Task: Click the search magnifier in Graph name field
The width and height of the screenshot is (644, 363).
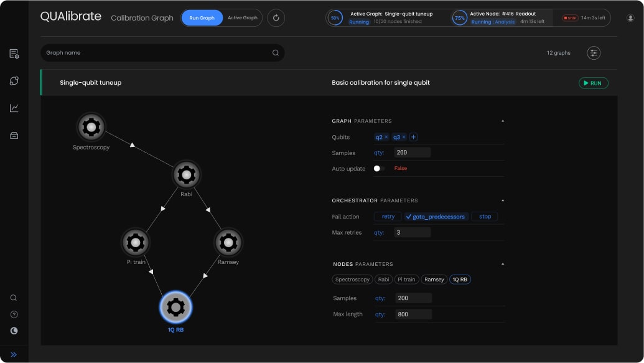Action: pyautogui.click(x=276, y=53)
